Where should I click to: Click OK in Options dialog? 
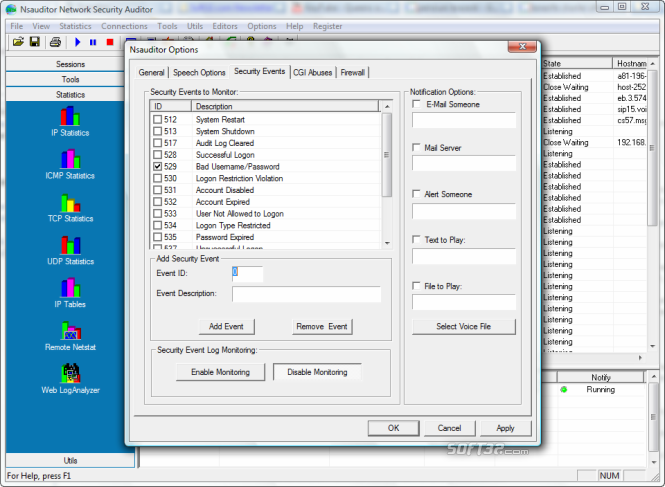394,428
